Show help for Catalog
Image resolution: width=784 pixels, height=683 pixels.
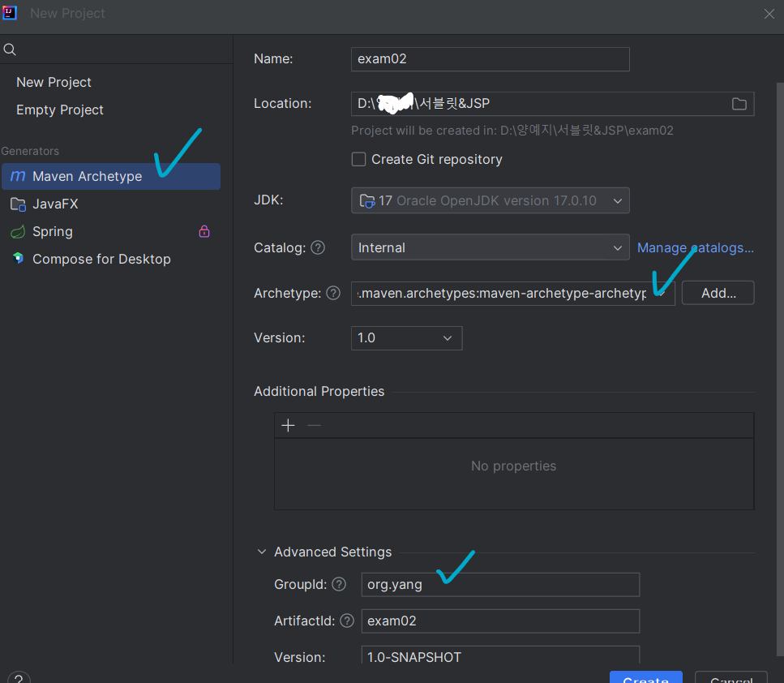318,247
